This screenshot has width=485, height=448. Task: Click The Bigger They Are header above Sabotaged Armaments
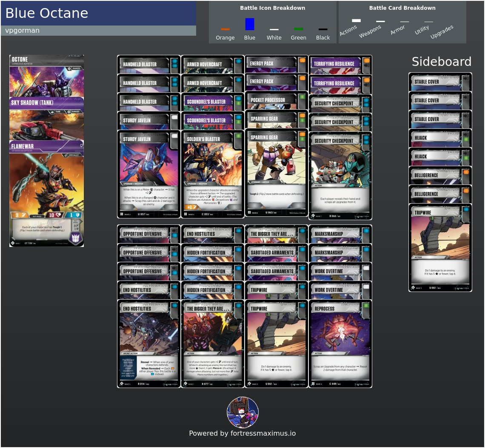pyautogui.click(x=276, y=234)
